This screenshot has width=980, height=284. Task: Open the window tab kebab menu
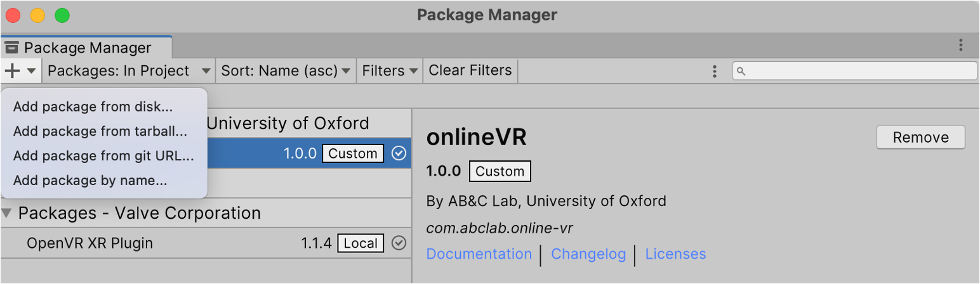(x=961, y=46)
